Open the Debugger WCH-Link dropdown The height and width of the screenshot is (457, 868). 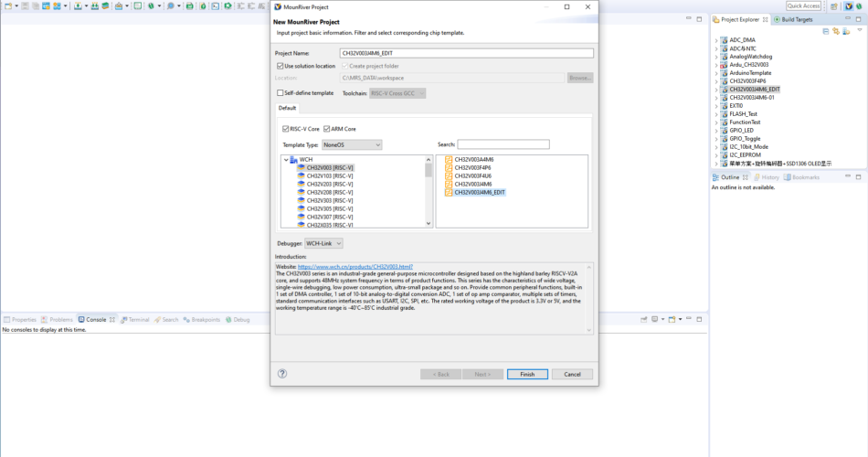tap(323, 243)
